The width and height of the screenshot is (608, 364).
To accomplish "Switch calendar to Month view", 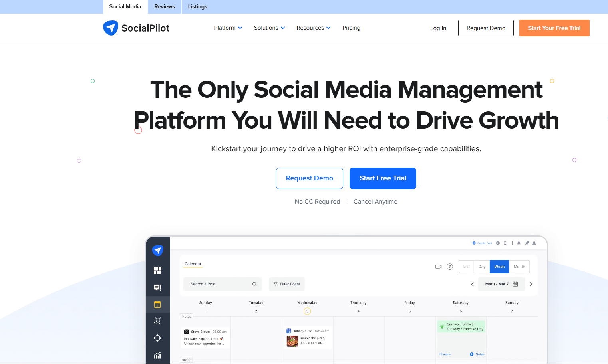I will (x=519, y=267).
